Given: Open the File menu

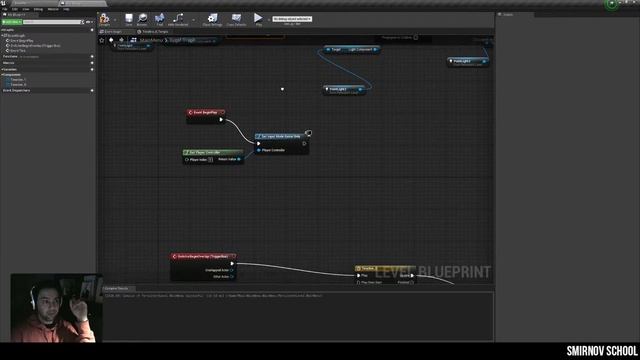Looking at the screenshot, I should click(x=5, y=9).
